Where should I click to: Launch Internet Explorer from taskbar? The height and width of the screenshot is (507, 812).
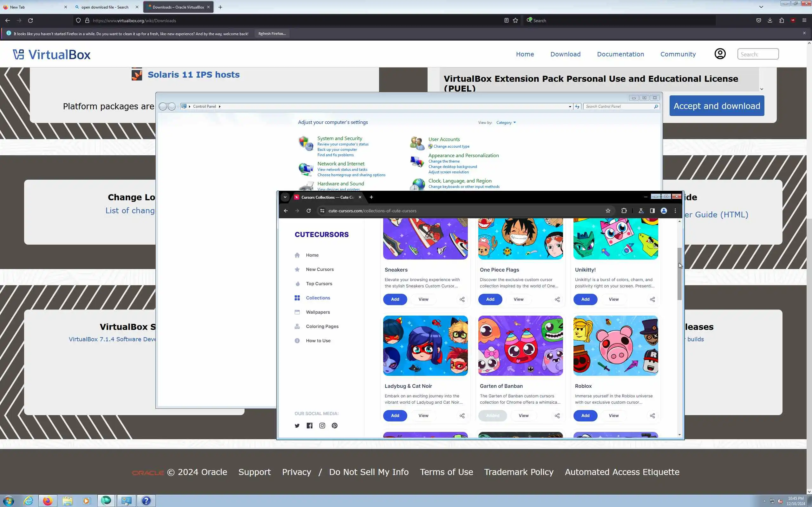(29, 501)
